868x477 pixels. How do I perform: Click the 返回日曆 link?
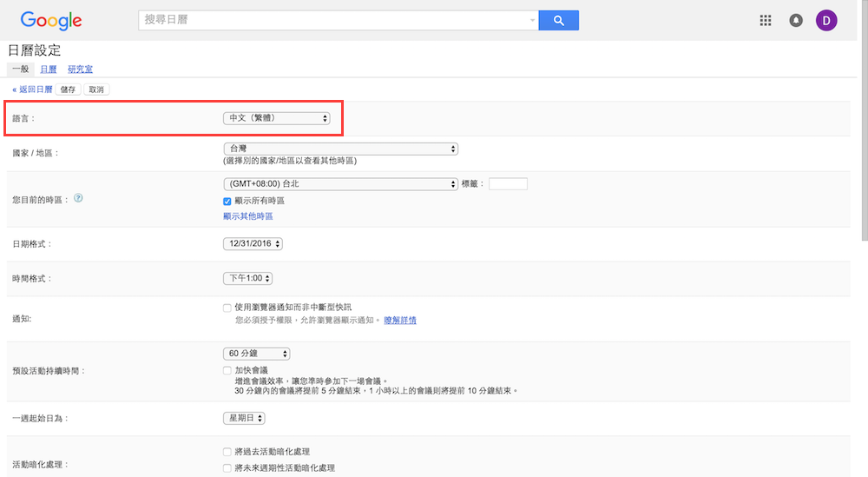[32, 89]
